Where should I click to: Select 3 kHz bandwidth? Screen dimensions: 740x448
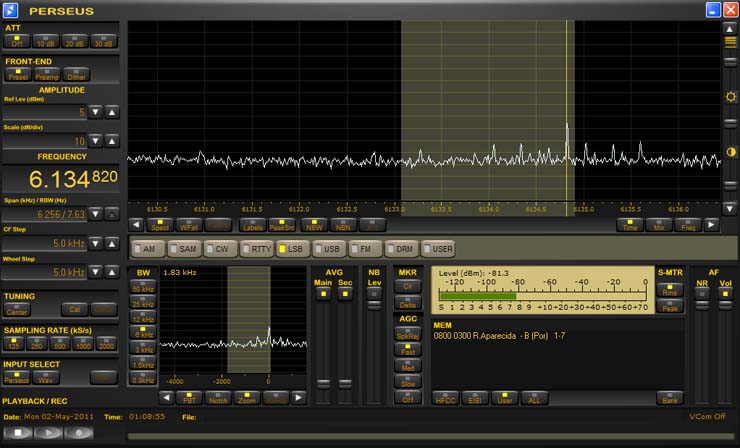coord(143,347)
